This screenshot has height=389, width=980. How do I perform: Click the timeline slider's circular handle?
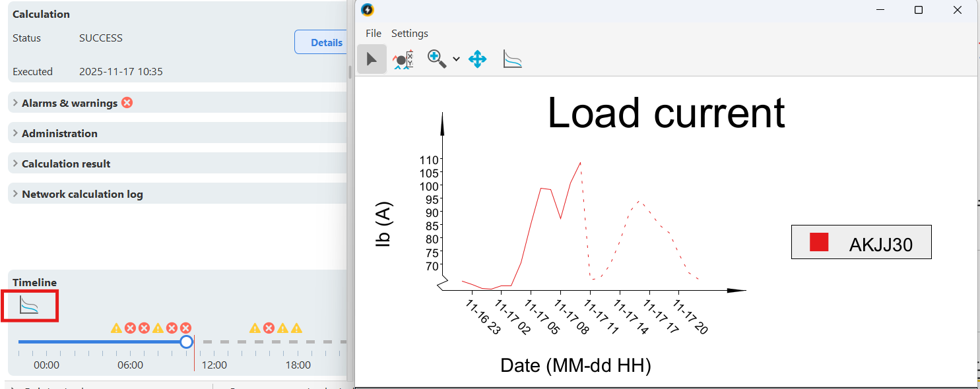(x=186, y=342)
